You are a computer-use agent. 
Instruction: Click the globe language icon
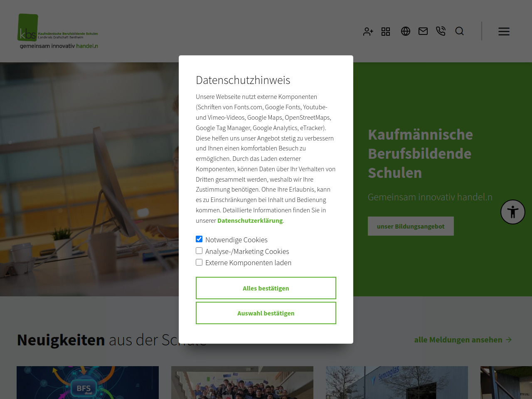click(406, 31)
